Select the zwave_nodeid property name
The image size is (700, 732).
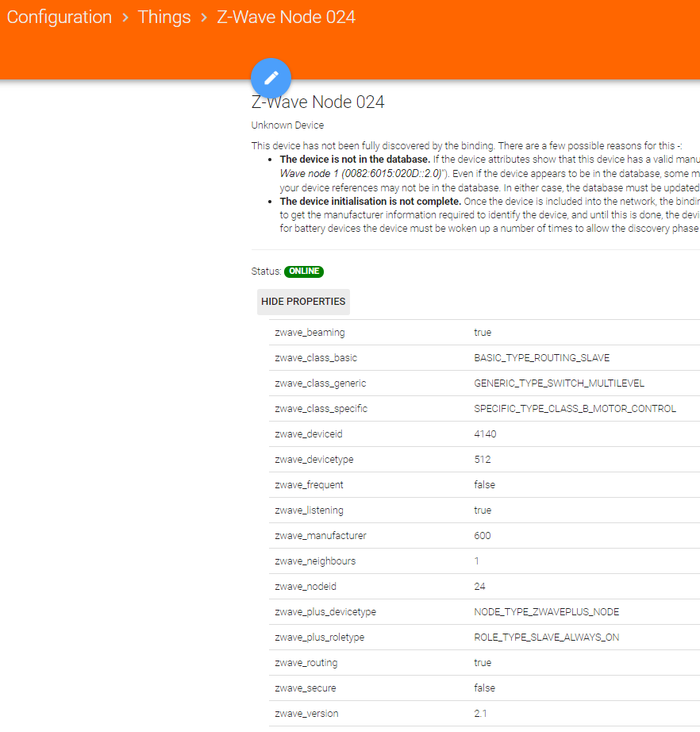click(x=306, y=587)
